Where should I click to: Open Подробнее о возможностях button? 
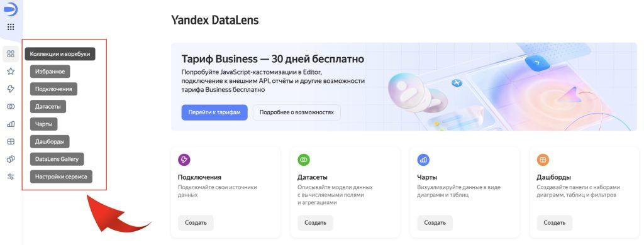(297, 112)
